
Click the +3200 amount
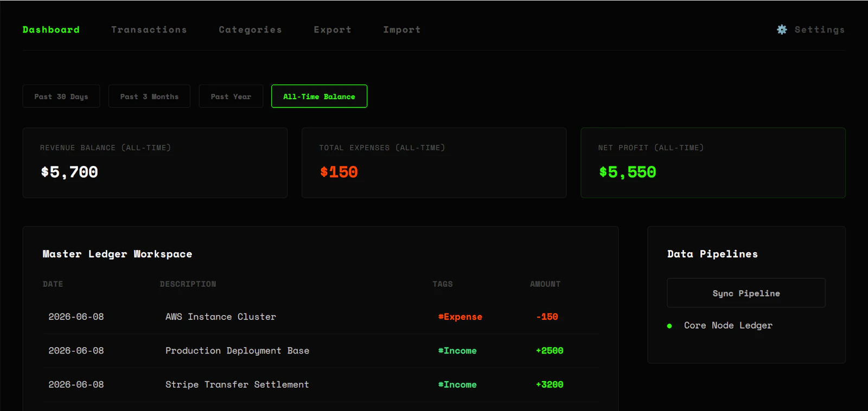(x=550, y=384)
